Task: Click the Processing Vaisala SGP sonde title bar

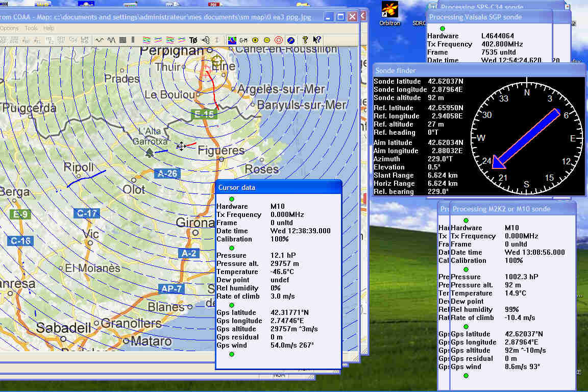Action: coord(489,17)
